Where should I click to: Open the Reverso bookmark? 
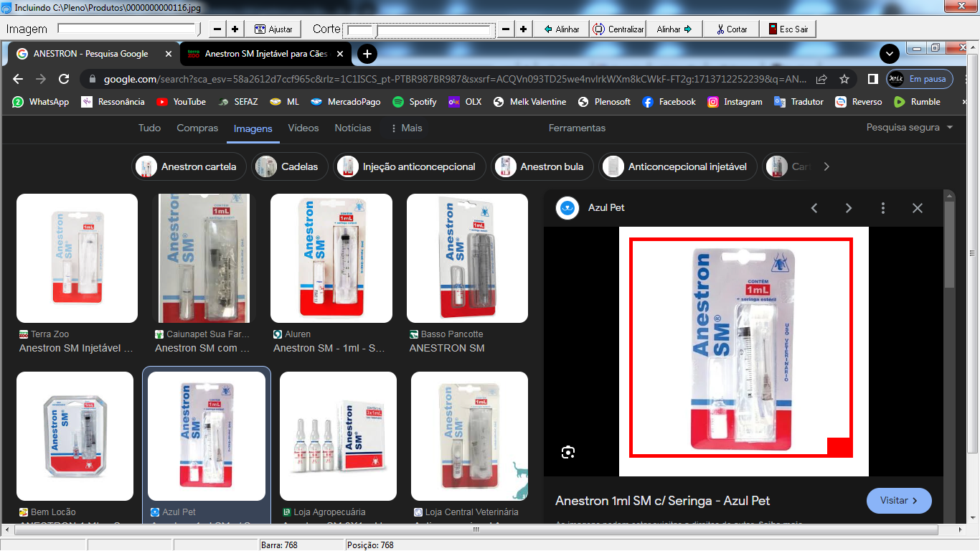(859, 102)
